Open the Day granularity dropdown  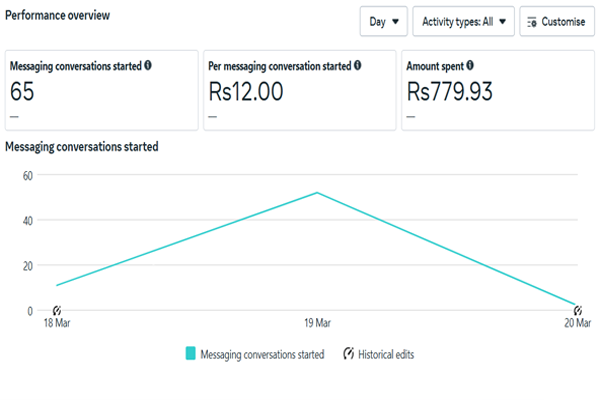pyautogui.click(x=383, y=21)
